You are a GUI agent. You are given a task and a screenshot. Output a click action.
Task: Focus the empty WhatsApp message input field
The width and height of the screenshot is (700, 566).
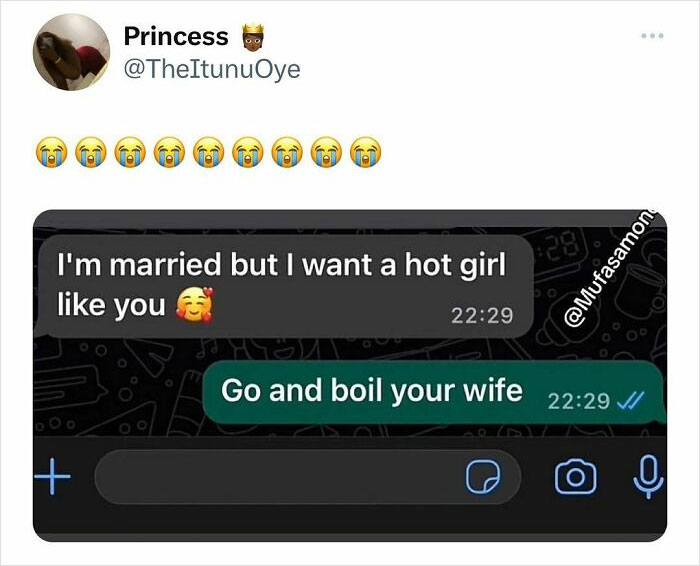[x=308, y=477]
